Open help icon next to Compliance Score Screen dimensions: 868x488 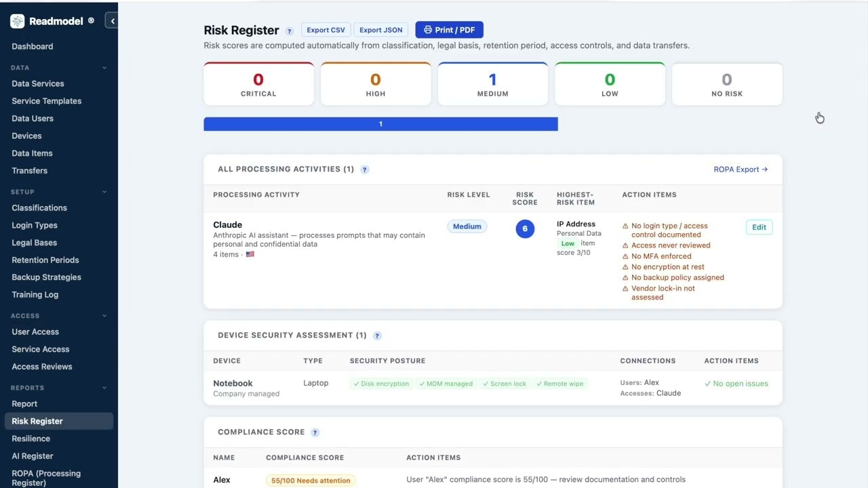coord(315,432)
